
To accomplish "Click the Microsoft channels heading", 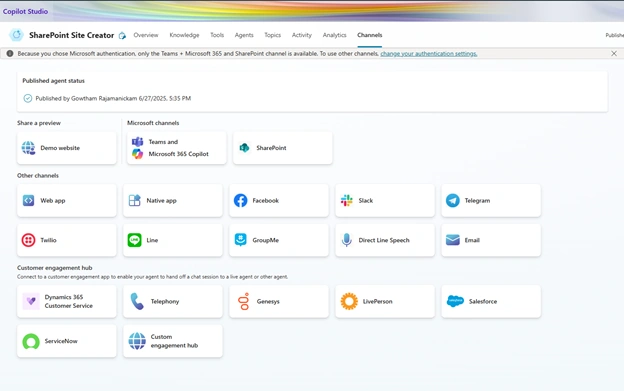I will click(153, 123).
